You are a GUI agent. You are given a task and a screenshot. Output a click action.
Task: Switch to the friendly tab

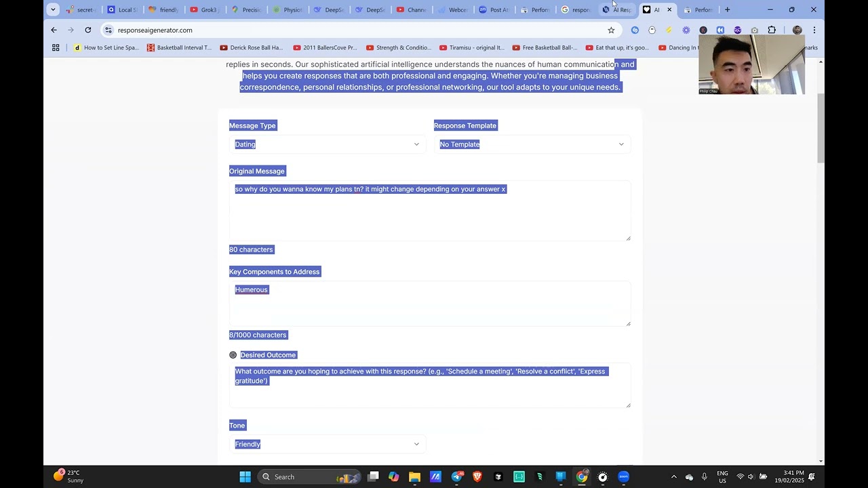tap(163, 9)
